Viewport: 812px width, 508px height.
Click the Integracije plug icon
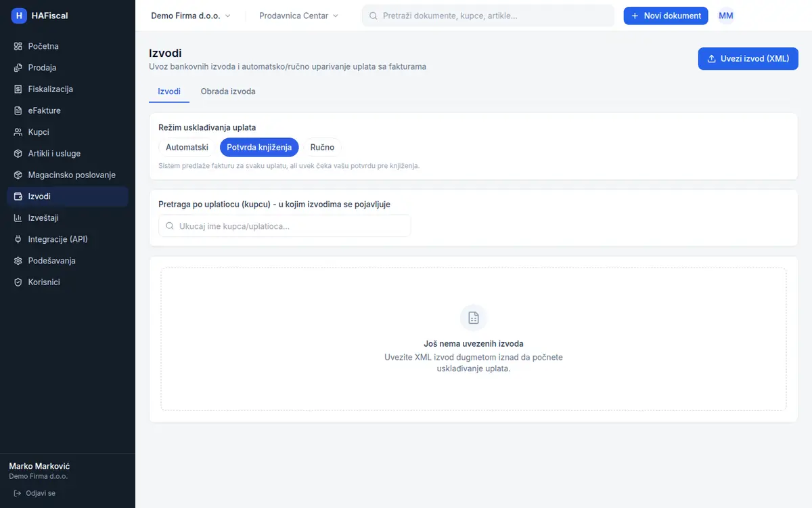(18, 239)
